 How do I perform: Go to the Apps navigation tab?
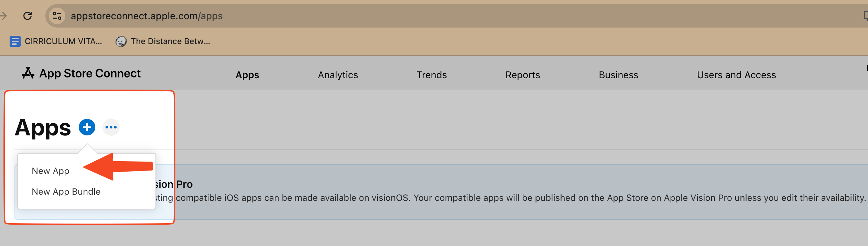click(x=247, y=75)
